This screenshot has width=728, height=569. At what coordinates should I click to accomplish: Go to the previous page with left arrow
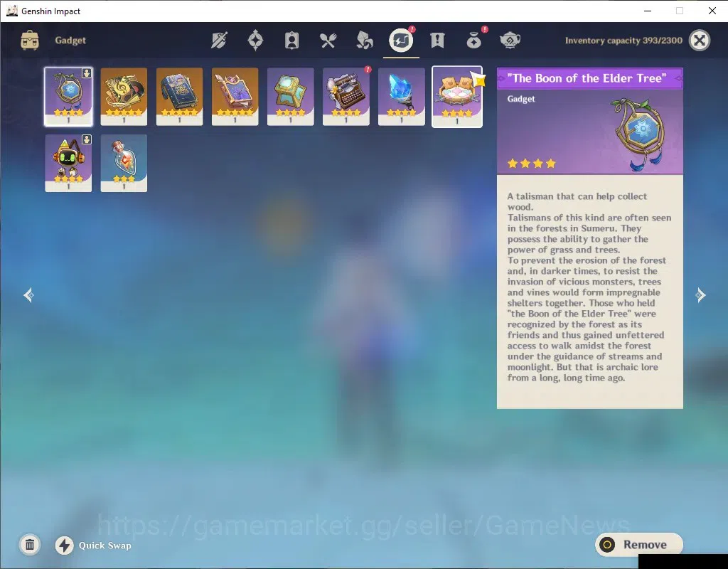pos(28,295)
